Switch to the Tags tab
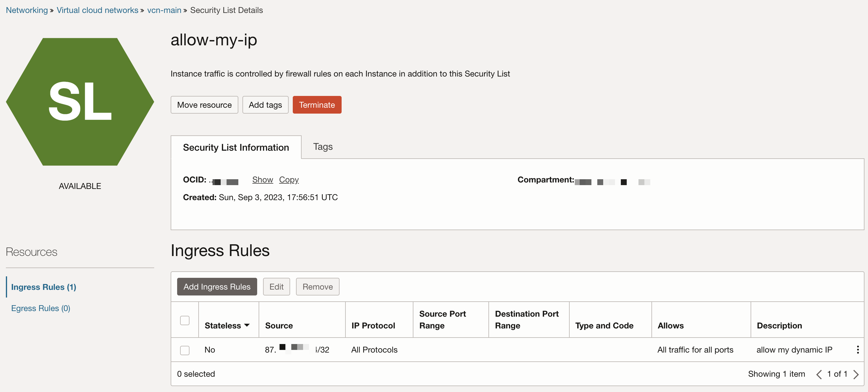Viewport: 868px width, 392px height. point(322,147)
